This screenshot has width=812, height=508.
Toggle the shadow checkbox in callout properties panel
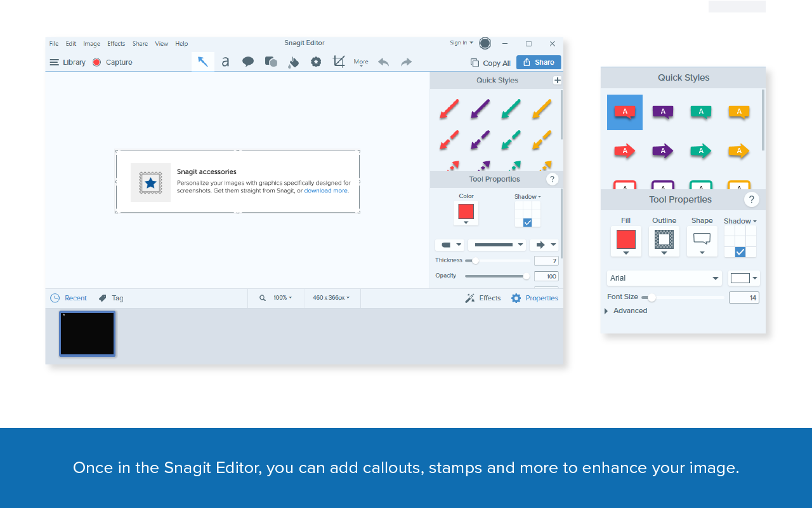click(x=740, y=252)
